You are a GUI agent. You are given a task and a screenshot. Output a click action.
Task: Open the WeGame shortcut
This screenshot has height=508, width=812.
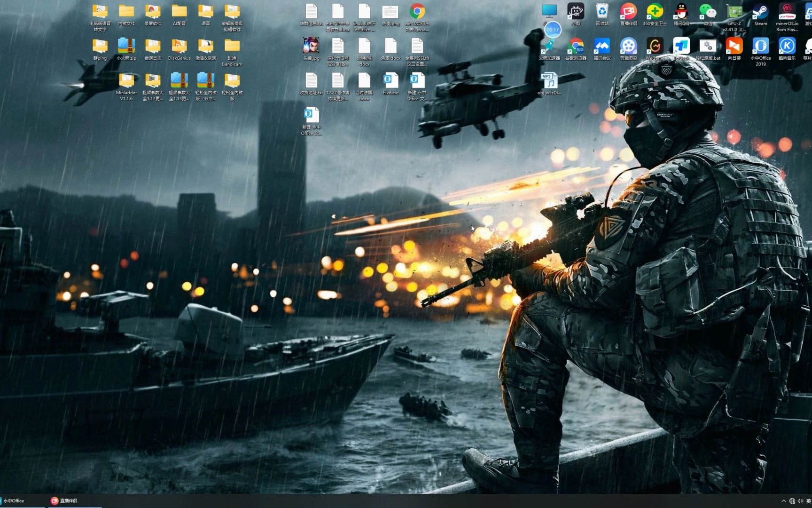pyautogui.click(x=655, y=49)
